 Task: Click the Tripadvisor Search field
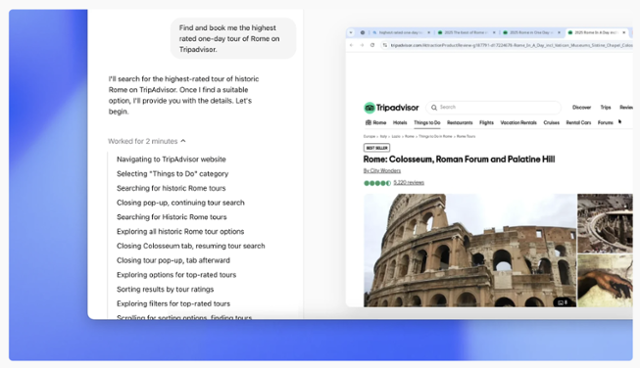pos(494,107)
